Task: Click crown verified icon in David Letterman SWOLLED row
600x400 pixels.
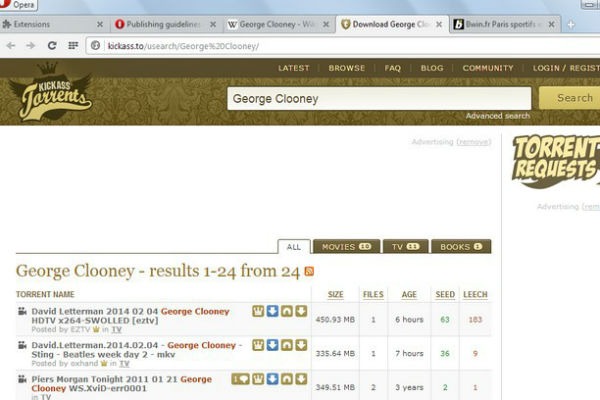Action: [x=258, y=311]
